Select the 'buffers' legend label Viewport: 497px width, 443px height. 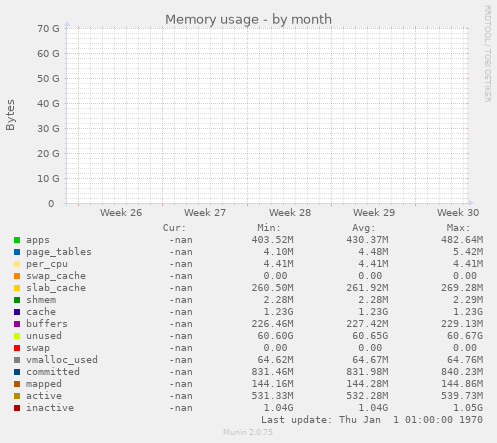click(47, 324)
